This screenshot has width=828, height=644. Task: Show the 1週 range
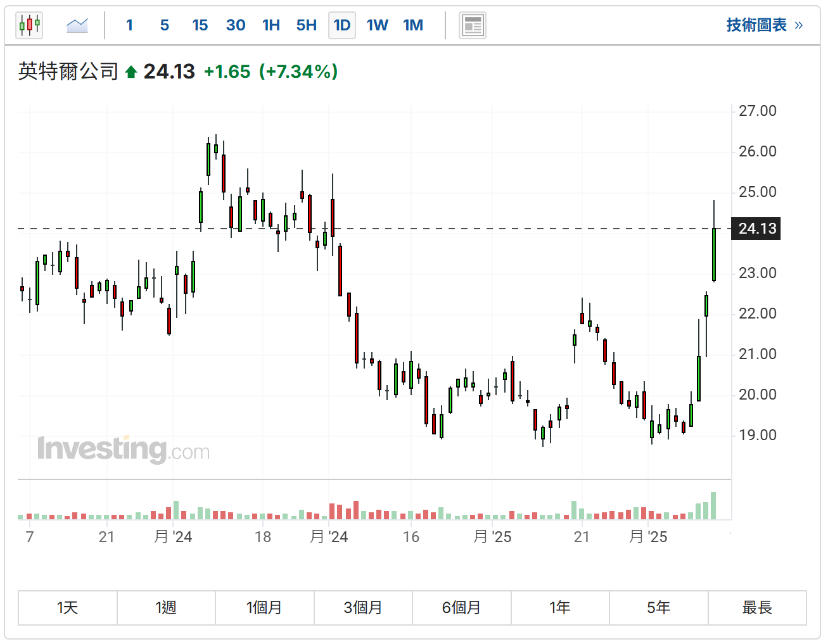[x=166, y=608]
